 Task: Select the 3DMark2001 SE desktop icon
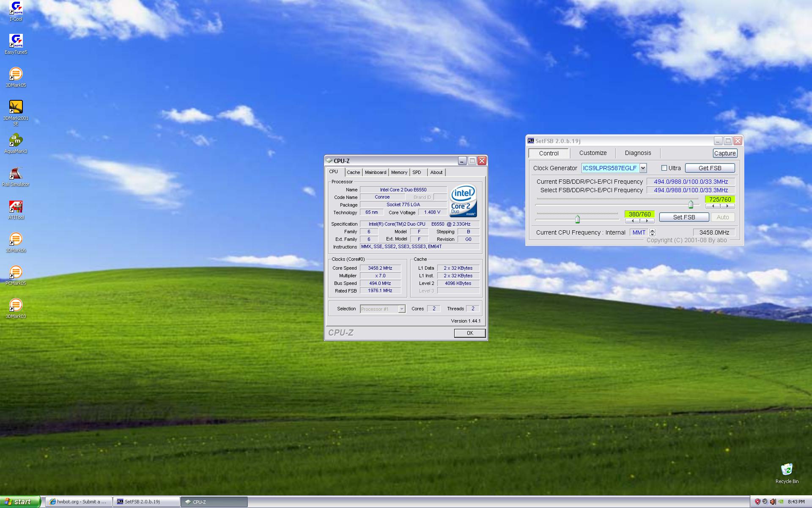coord(16,113)
